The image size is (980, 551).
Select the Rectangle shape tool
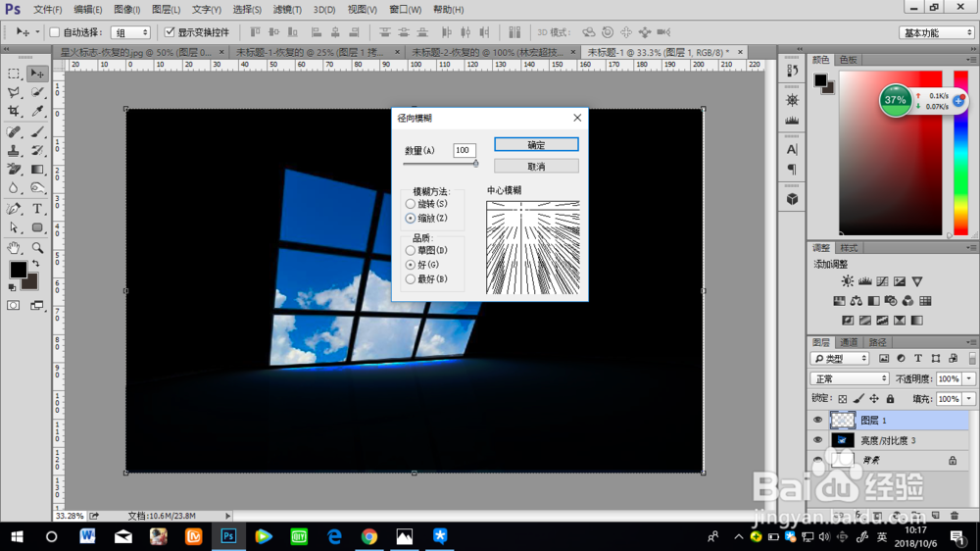[x=37, y=227]
